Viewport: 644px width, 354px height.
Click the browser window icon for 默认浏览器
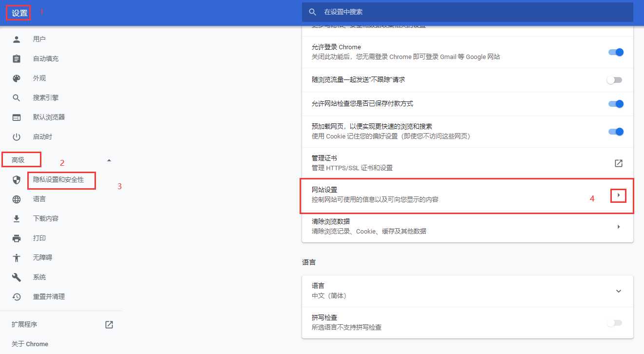(x=17, y=117)
